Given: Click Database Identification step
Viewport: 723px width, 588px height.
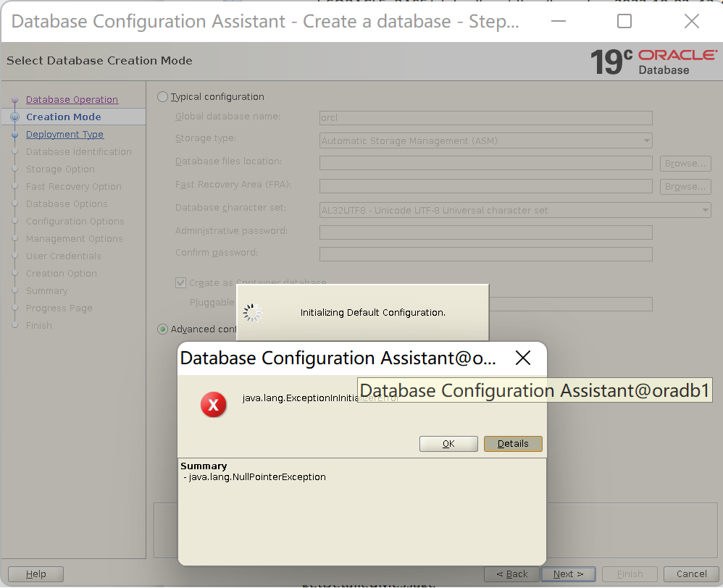Looking at the screenshot, I should (x=78, y=151).
